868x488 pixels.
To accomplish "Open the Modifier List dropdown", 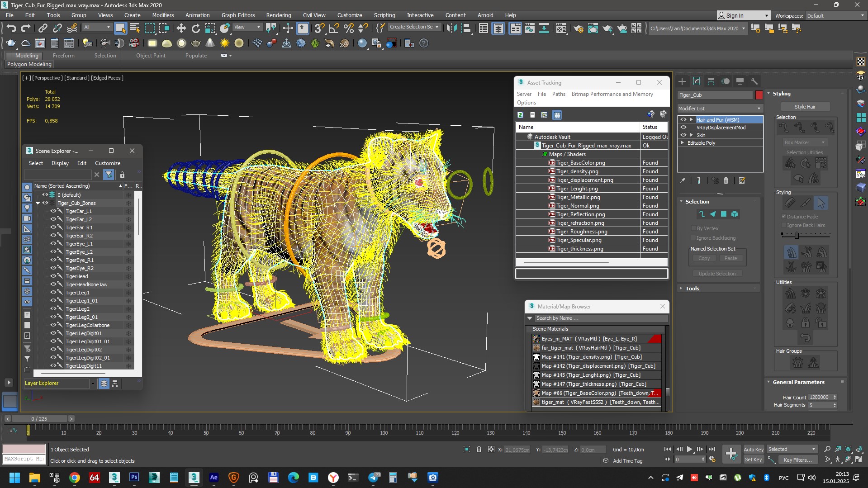I will click(720, 109).
